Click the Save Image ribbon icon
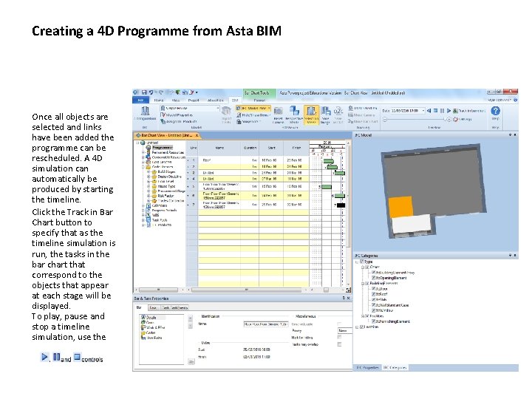The width and height of the screenshot is (532, 399). pyautogui.click(x=325, y=115)
